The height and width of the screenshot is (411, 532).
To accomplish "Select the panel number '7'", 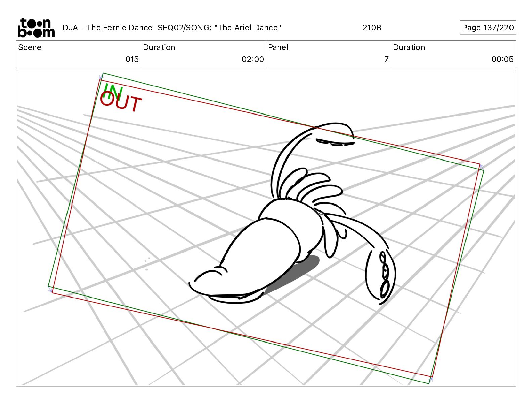I will click(x=386, y=59).
